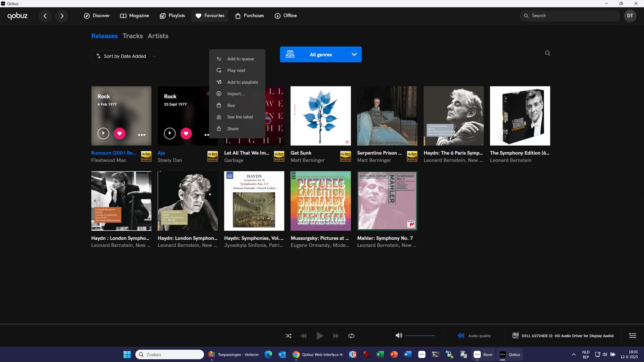
Task: Open the Steely Dan artist link
Action: pos(170,160)
